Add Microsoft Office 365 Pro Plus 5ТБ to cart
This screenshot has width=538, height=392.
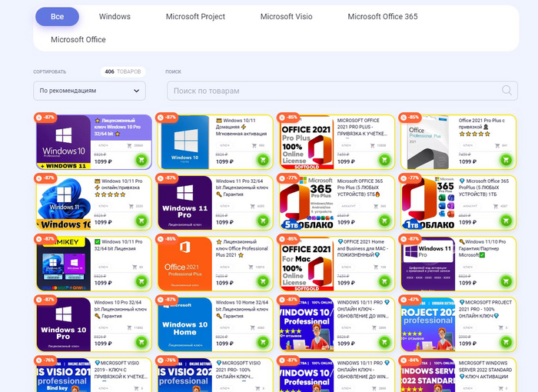click(x=384, y=221)
